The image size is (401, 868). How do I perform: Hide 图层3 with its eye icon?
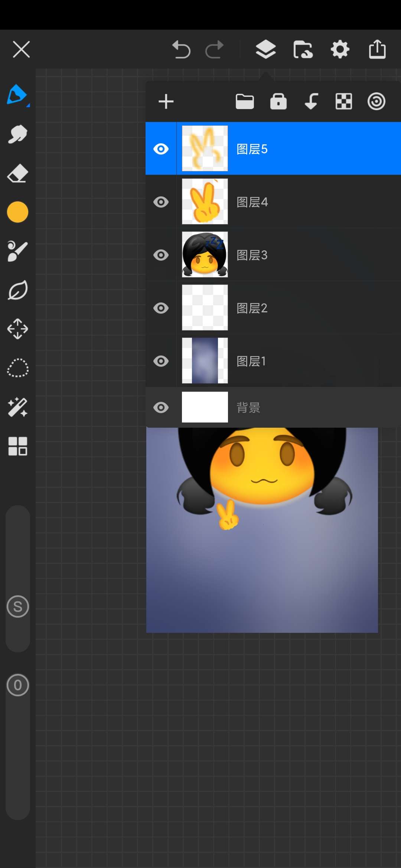161,255
